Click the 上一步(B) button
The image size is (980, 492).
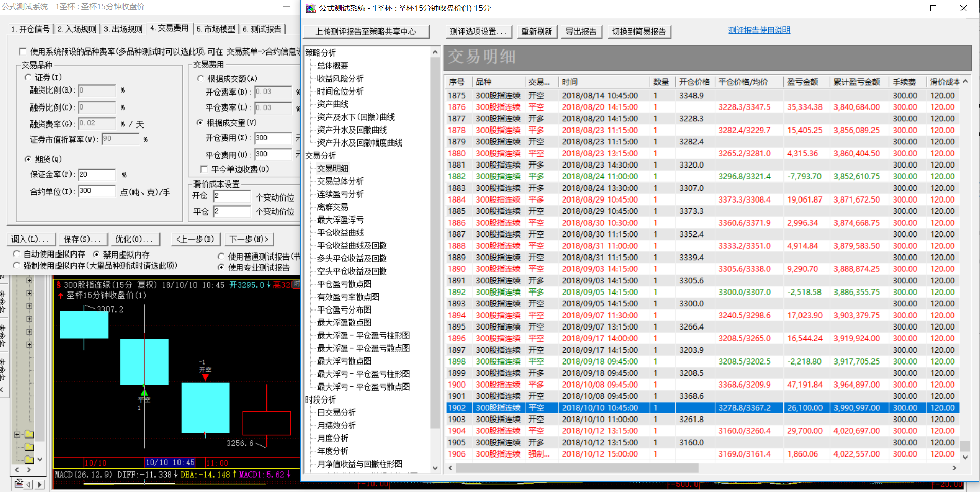point(195,240)
